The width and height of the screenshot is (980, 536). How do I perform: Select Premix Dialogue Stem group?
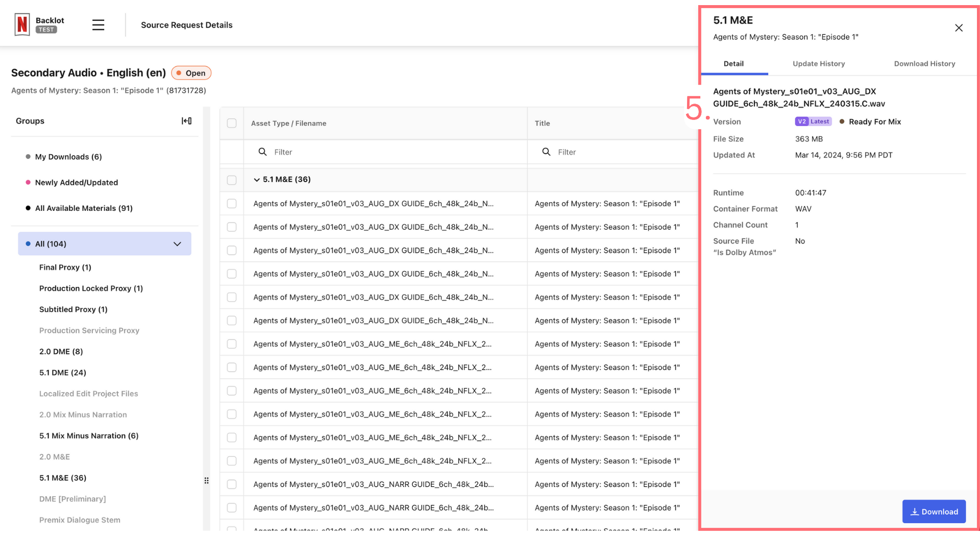80,520
